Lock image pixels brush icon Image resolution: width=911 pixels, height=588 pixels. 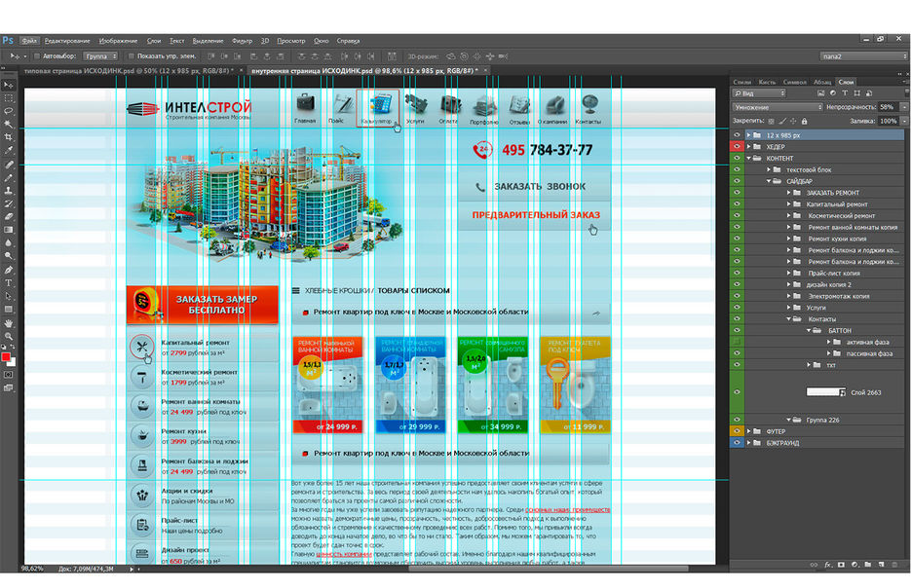pyautogui.click(x=782, y=122)
